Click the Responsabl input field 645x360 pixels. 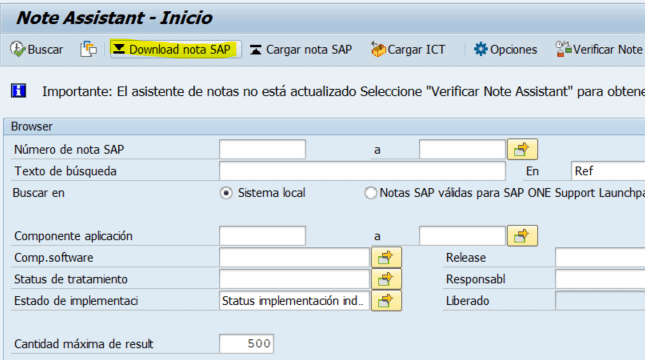600,279
